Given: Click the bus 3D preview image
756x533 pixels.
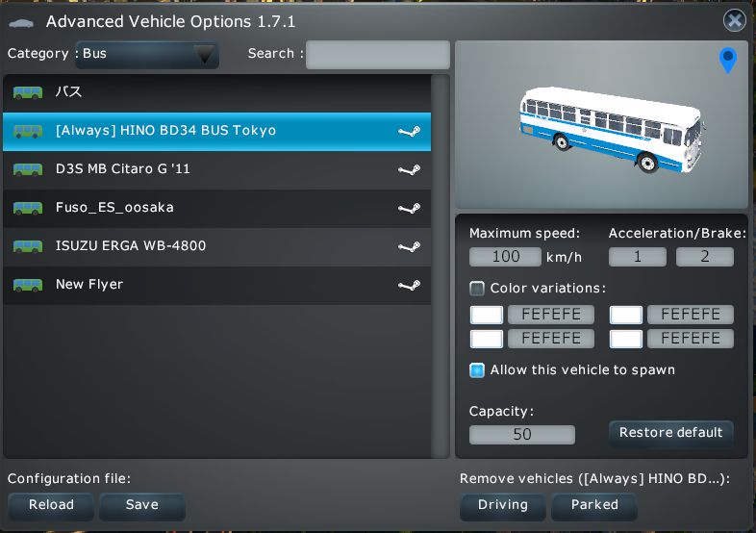Looking at the screenshot, I should point(602,124).
